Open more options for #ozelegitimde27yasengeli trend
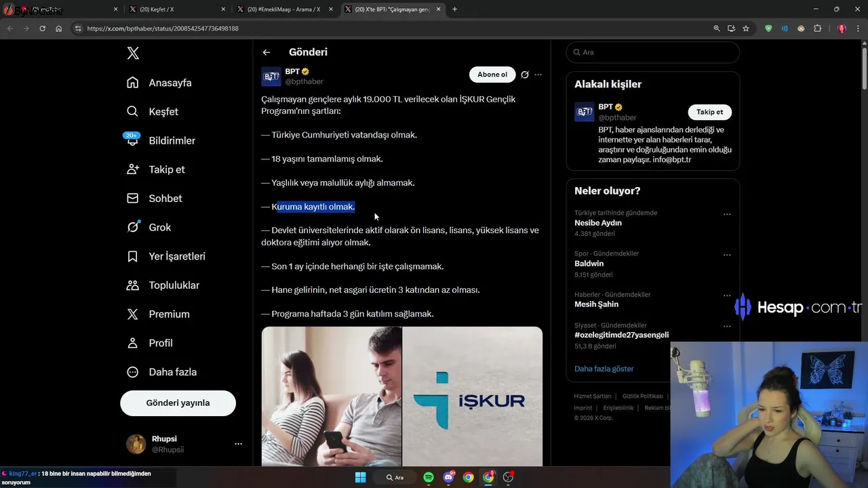The image size is (868, 488). pyautogui.click(x=727, y=326)
